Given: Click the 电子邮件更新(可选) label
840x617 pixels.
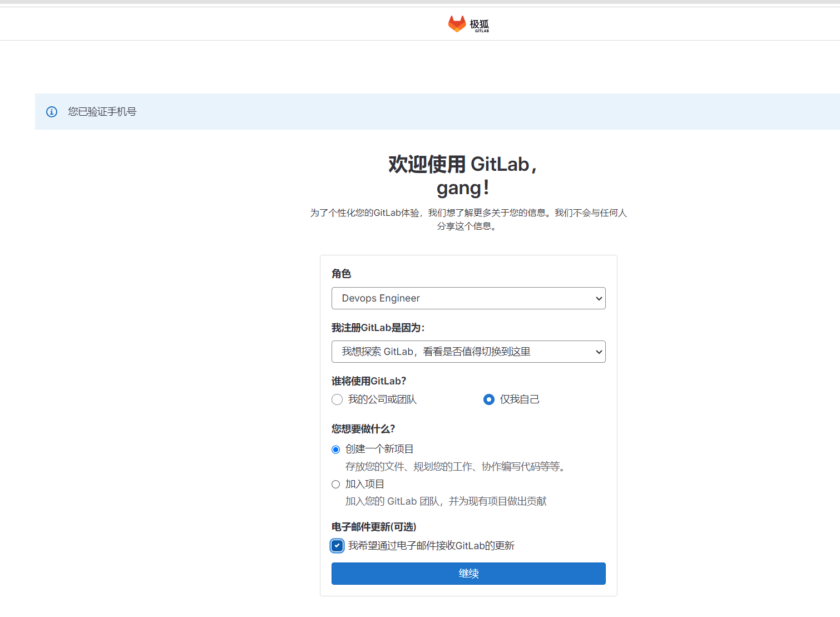Looking at the screenshot, I should click(x=374, y=527).
